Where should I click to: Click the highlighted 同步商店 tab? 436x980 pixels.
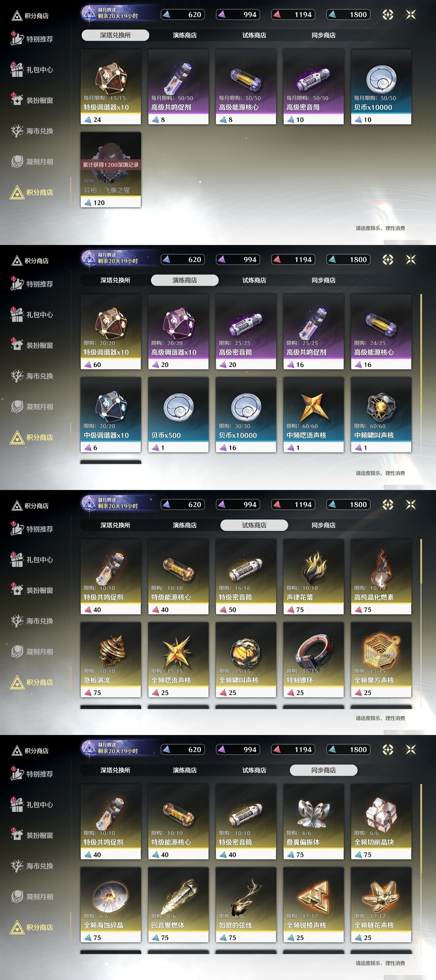coord(324,770)
